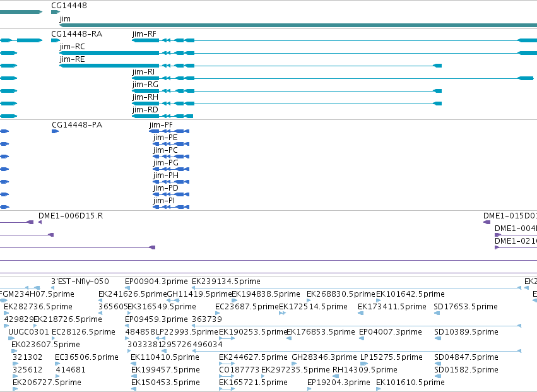The image size is (537, 392).
Task: Choose the jim-PD protein label
Action: coord(166,188)
